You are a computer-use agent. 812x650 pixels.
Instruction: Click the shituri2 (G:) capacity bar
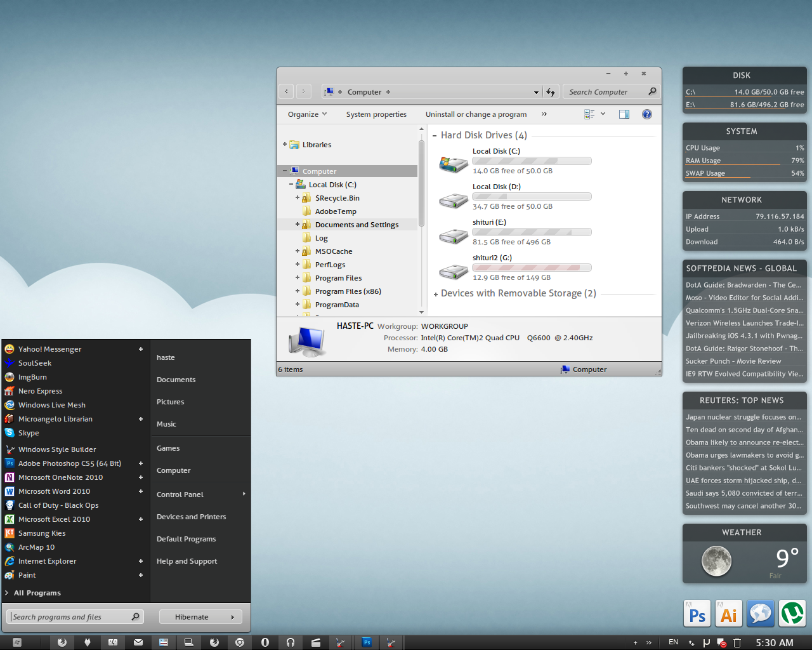pyautogui.click(x=532, y=268)
